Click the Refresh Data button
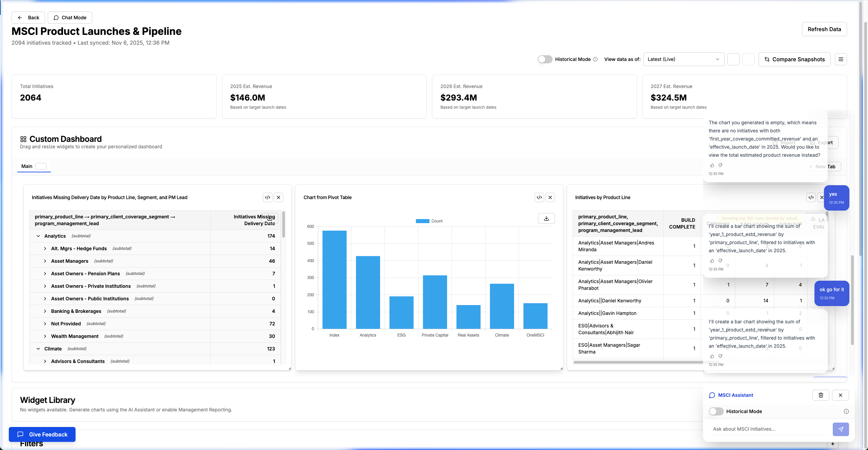The image size is (868, 450). [824, 29]
